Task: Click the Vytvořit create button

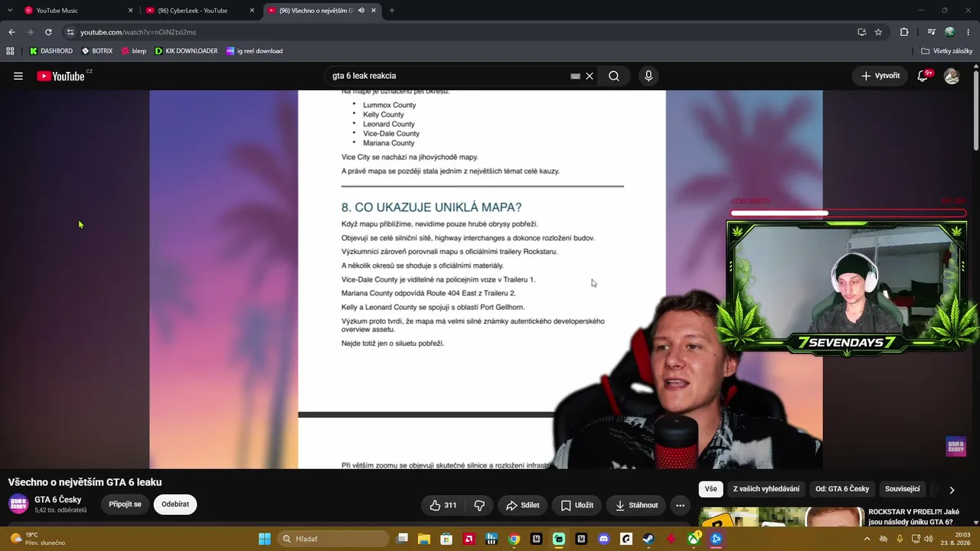Action: (x=880, y=76)
